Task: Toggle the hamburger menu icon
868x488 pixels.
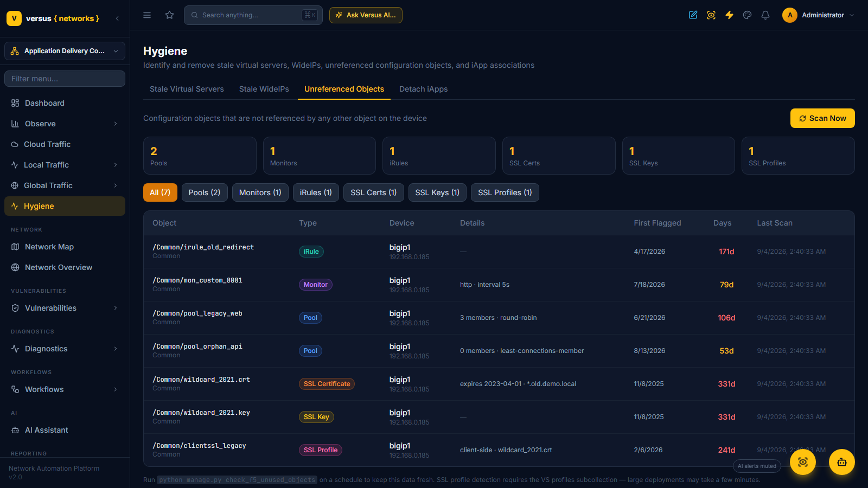Action: pyautogui.click(x=147, y=15)
